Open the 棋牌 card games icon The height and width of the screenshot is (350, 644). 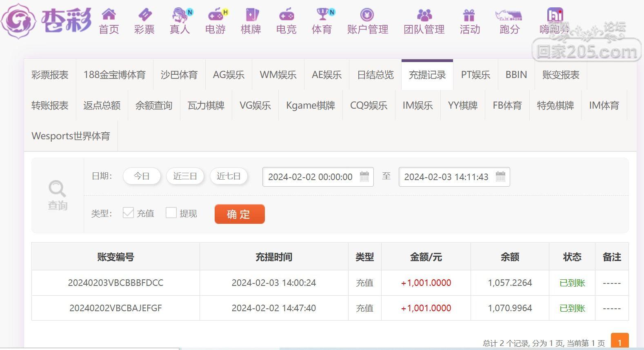(251, 15)
